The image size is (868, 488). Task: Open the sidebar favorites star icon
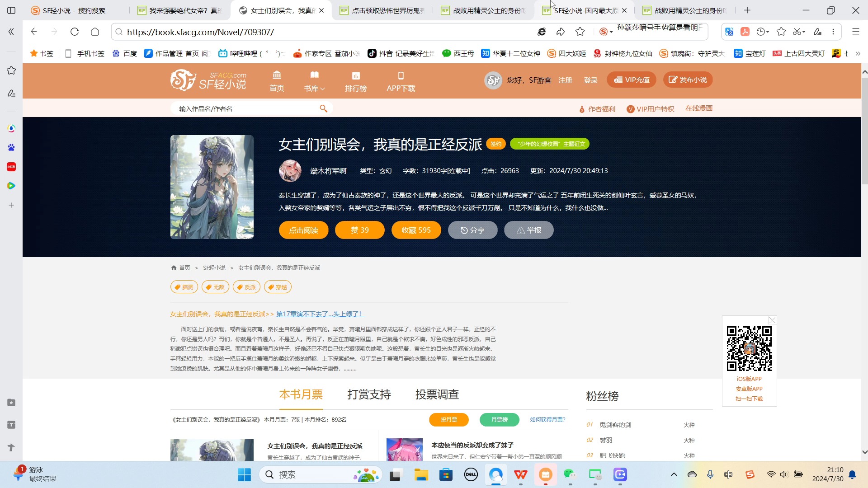point(11,70)
